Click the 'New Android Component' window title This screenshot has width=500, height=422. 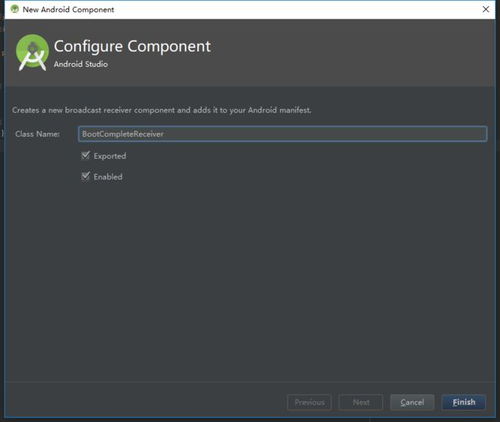68,10
